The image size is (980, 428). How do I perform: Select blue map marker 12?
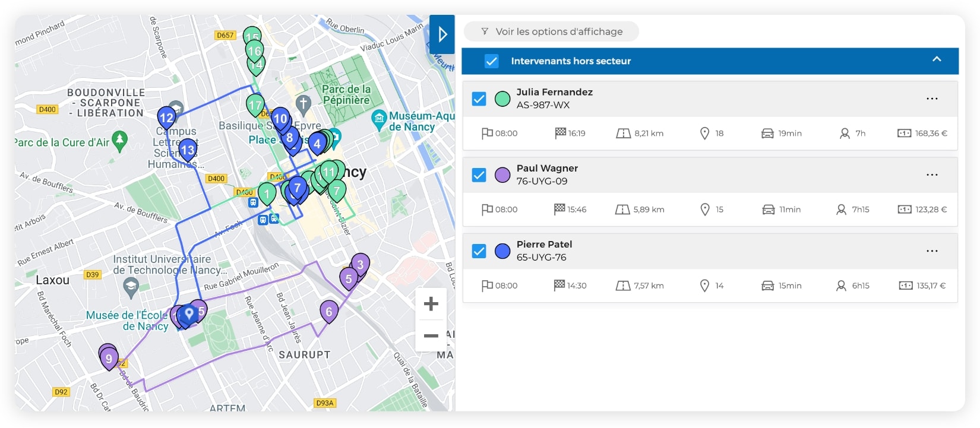[167, 118]
